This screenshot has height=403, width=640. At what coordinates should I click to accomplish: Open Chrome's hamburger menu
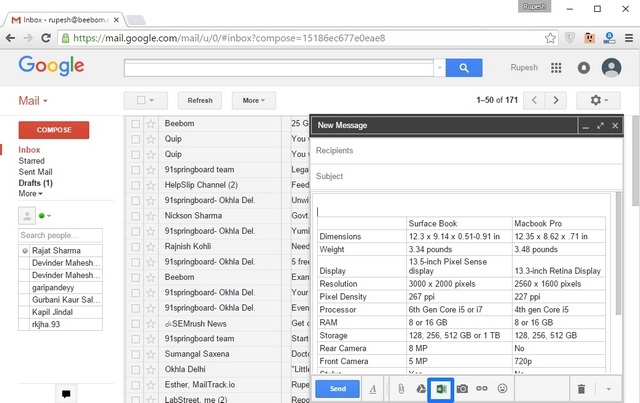coord(629,38)
